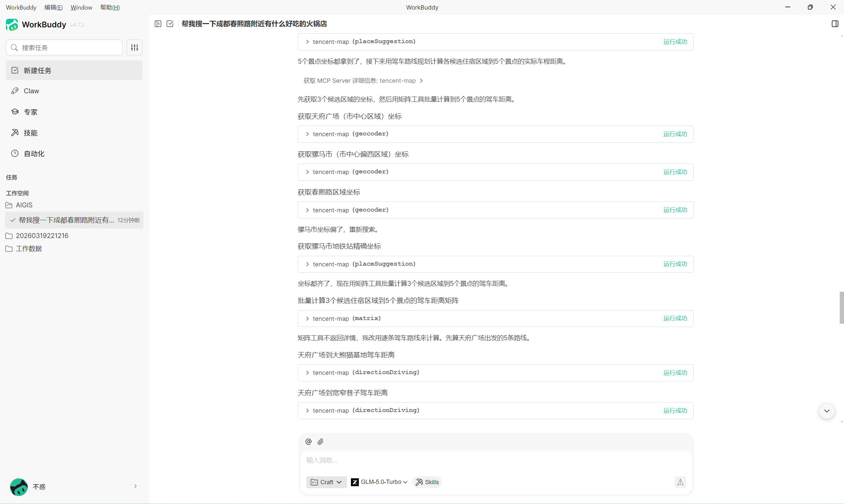Click the 12分钟前 timestamp
This screenshot has width=844, height=504.
128,221
